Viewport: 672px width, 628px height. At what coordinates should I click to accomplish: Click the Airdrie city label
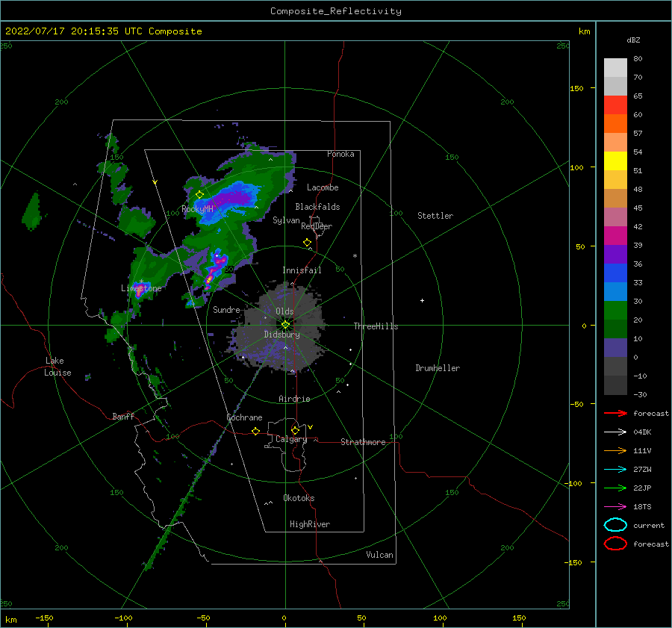(x=294, y=399)
